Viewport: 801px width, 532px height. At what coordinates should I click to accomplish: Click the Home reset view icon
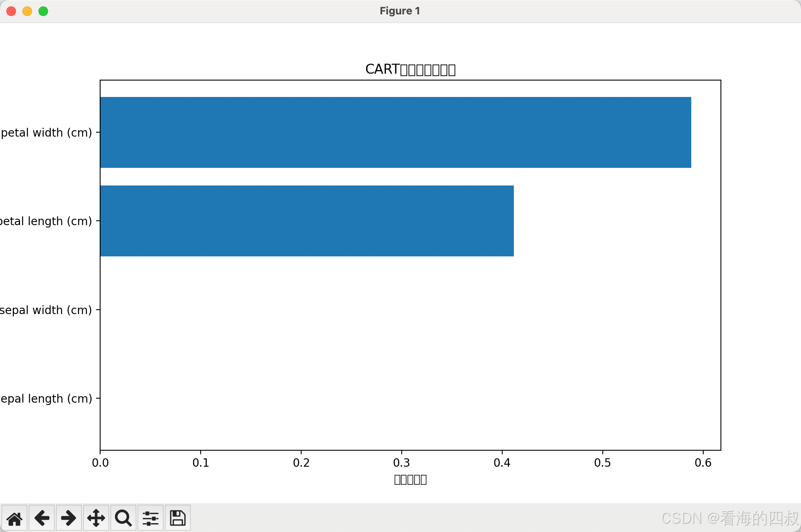[x=14, y=518]
